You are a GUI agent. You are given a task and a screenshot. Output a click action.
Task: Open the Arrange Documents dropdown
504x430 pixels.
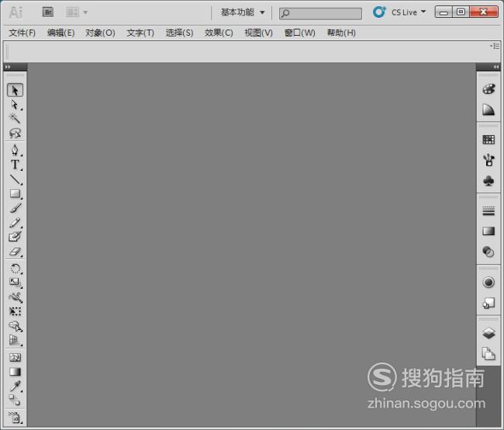pyautogui.click(x=77, y=12)
